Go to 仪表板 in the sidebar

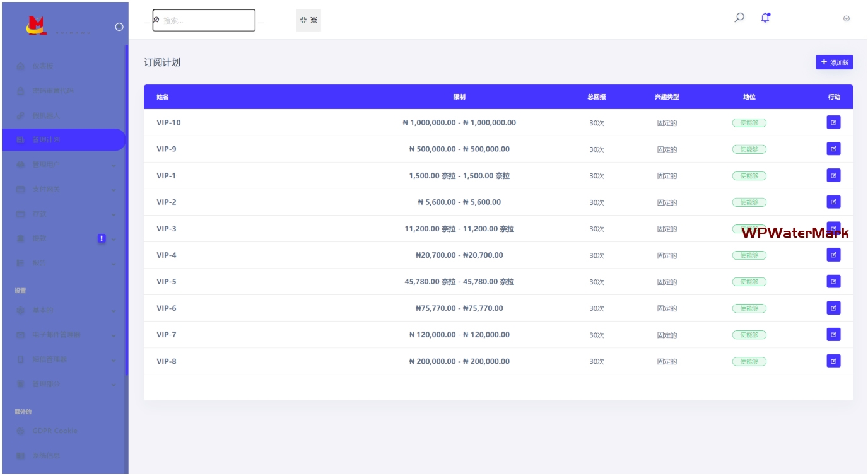tap(44, 66)
